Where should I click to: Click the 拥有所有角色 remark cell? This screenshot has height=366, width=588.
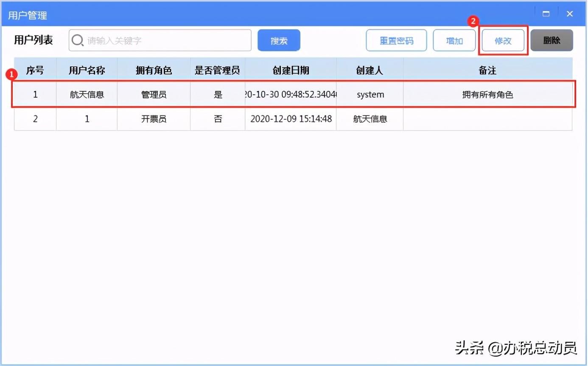488,94
